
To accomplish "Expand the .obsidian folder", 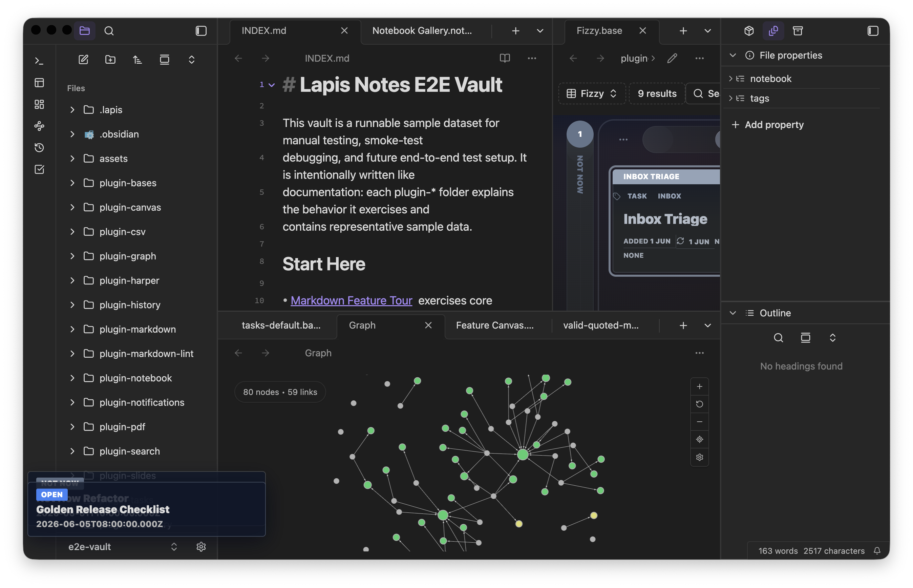I will pyautogui.click(x=72, y=134).
